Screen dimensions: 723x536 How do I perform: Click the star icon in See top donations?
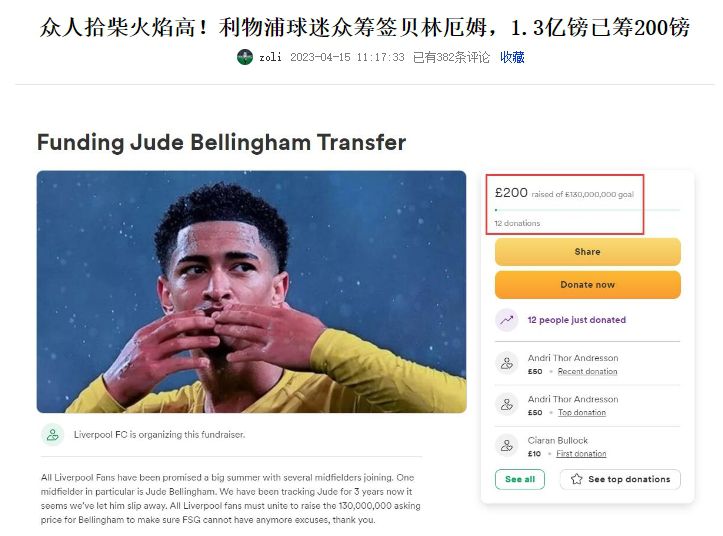(x=576, y=479)
